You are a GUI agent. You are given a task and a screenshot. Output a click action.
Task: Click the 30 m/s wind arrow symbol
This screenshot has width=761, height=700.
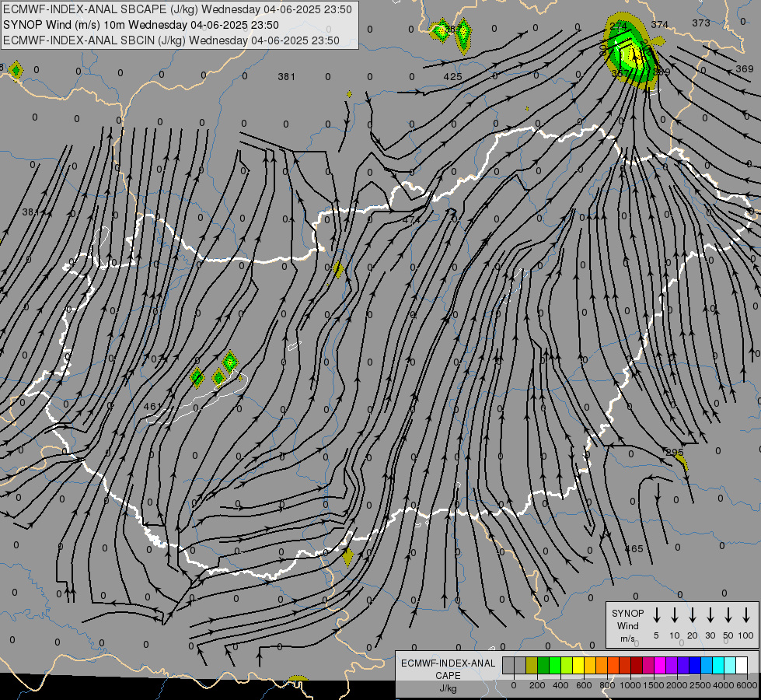pyautogui.click(x=710, y=615)
